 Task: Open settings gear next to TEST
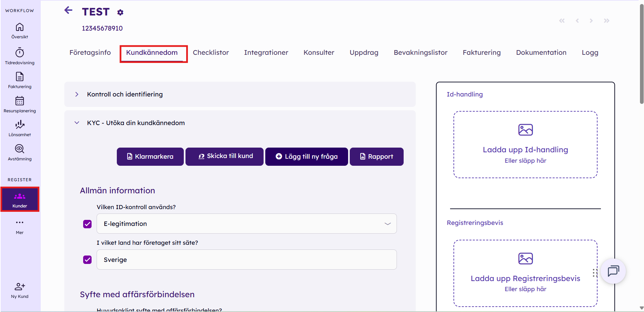pos(120,12)
